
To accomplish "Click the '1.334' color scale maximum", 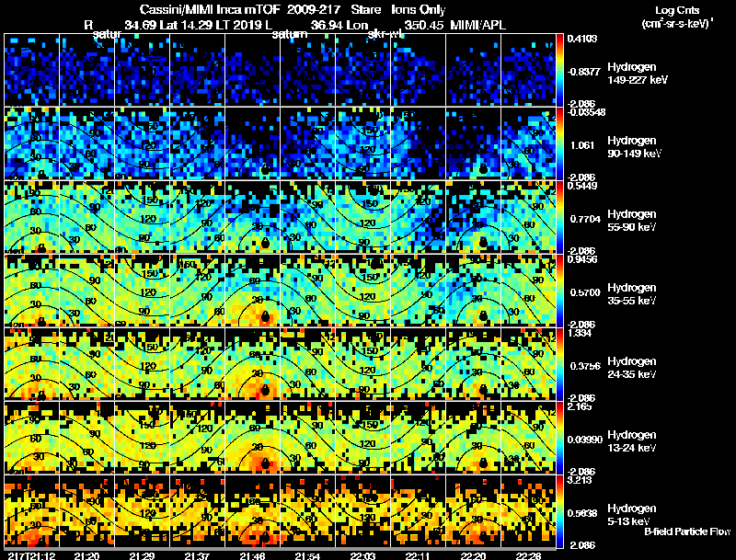I will (x=580, y=333).
